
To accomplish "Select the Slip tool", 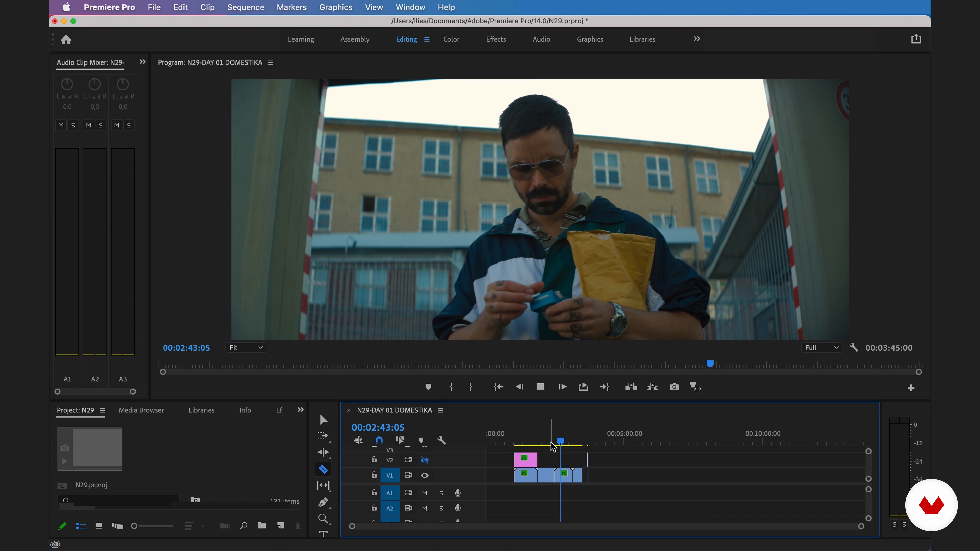I will pyautogui.click(x=323, y=486).
